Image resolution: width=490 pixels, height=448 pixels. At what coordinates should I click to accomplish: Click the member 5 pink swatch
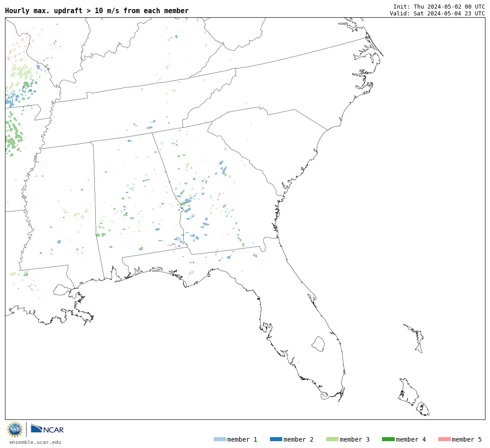pyautogui.click(x=444, y=439)
